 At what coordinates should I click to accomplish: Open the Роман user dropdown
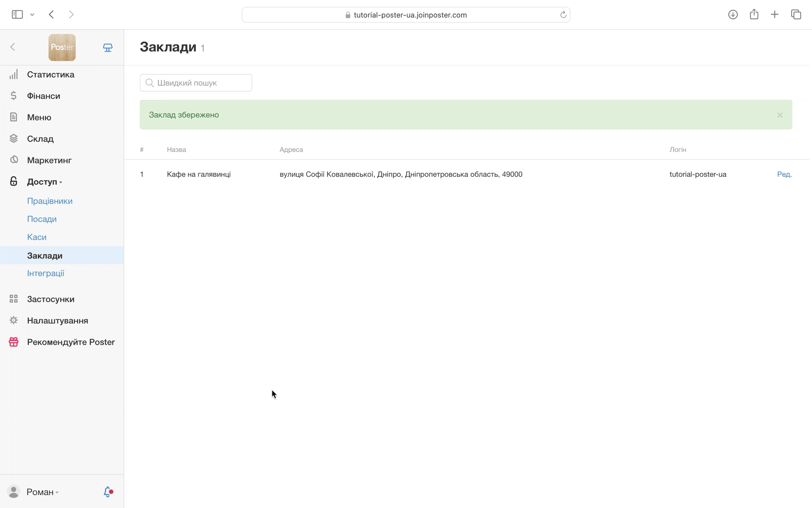[42, 492]
